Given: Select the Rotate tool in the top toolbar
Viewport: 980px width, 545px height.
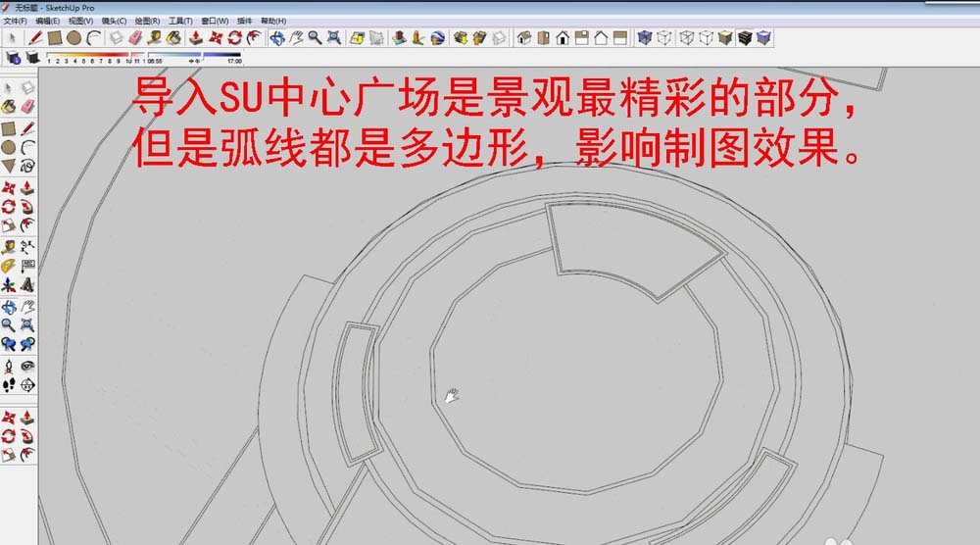Looking at the screenshot, I should point(235,38).
